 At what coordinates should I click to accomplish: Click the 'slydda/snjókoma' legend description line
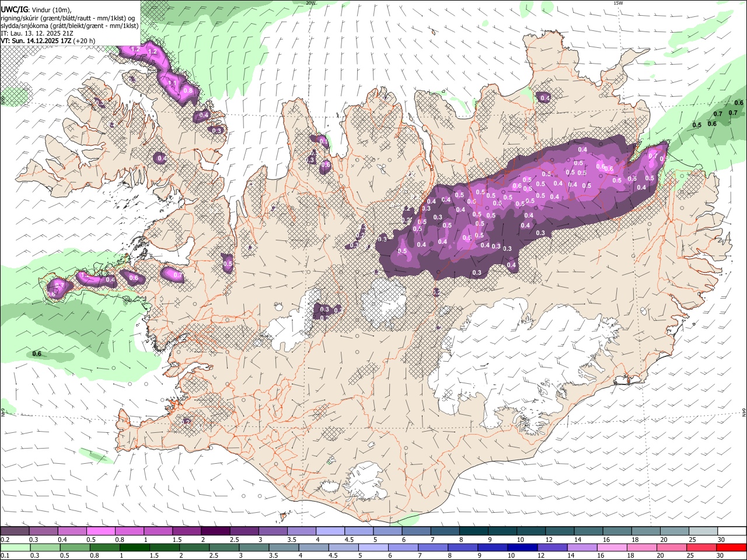[70, 26]
